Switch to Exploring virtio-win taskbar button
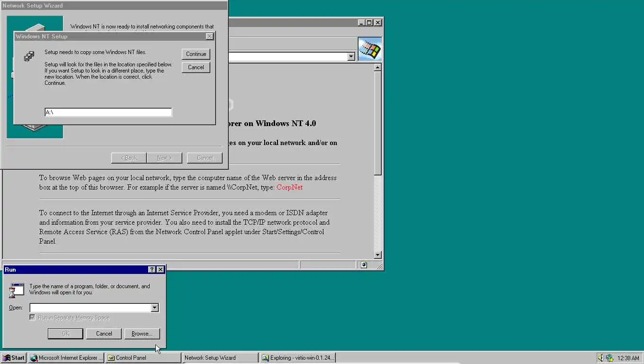 point(298,358)
